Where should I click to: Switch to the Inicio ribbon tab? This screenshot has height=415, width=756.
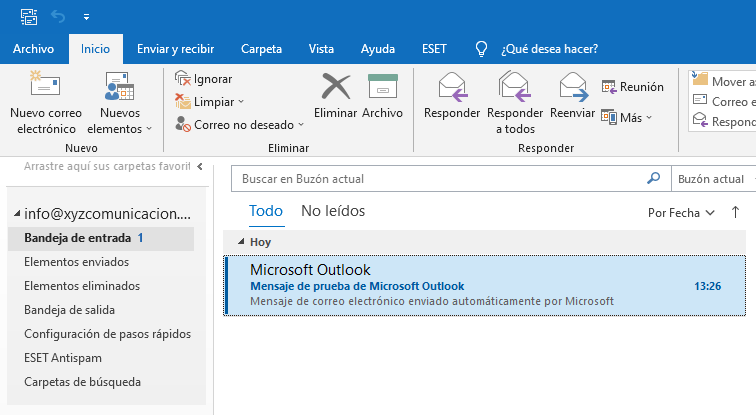(95, 49)
